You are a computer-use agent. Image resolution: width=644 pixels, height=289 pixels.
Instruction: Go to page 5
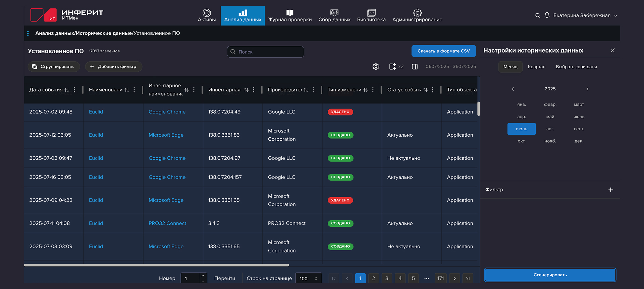coord(413,278)
